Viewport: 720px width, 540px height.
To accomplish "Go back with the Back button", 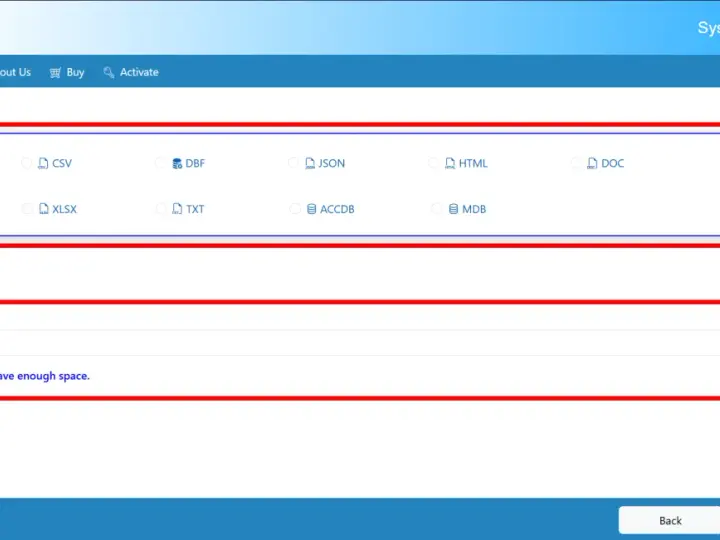I will pyautogui.click(x=669, y=520).
